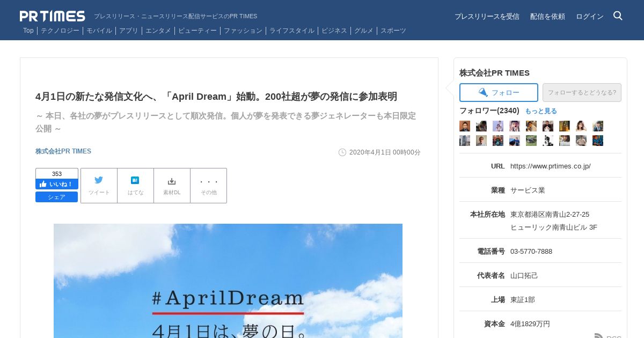Click the first follower avatar thumbnail
Viewport: 644px width, 338px height.
coord(465,126)
